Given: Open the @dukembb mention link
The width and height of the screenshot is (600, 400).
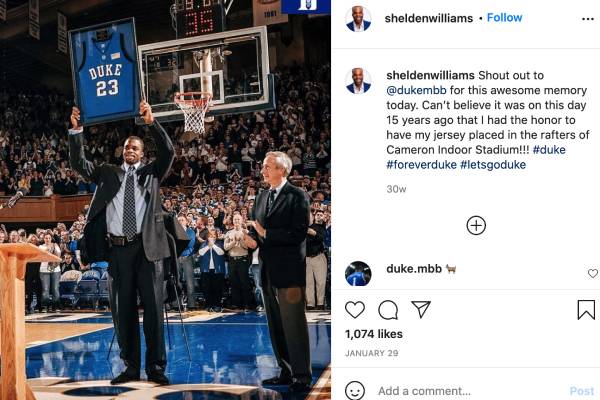Looking at the screenshot, I should 416,90.
